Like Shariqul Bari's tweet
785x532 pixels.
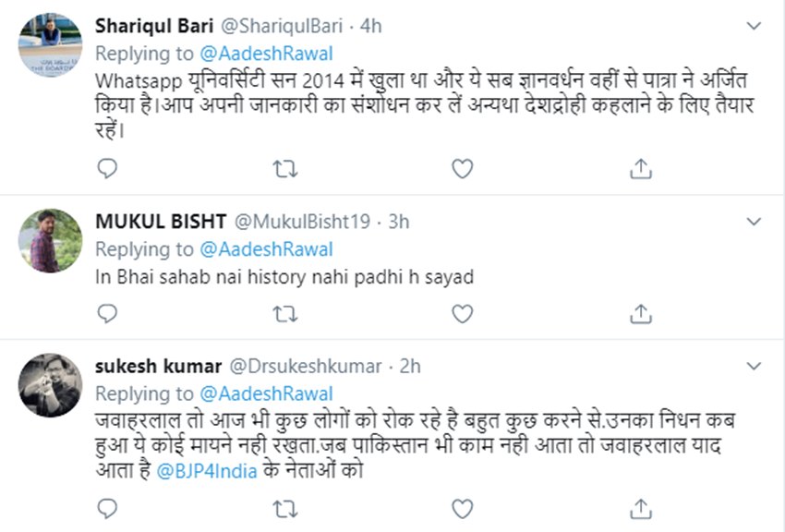pos(462,168)
